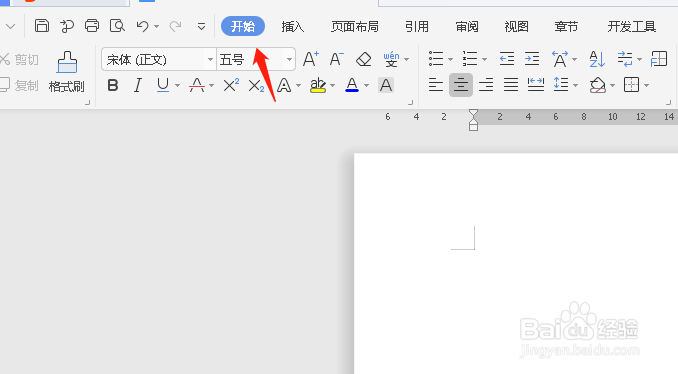Open borders dropdown arrow
The width and height of the screenshot is (678, 374).
[x=646, y=86]
